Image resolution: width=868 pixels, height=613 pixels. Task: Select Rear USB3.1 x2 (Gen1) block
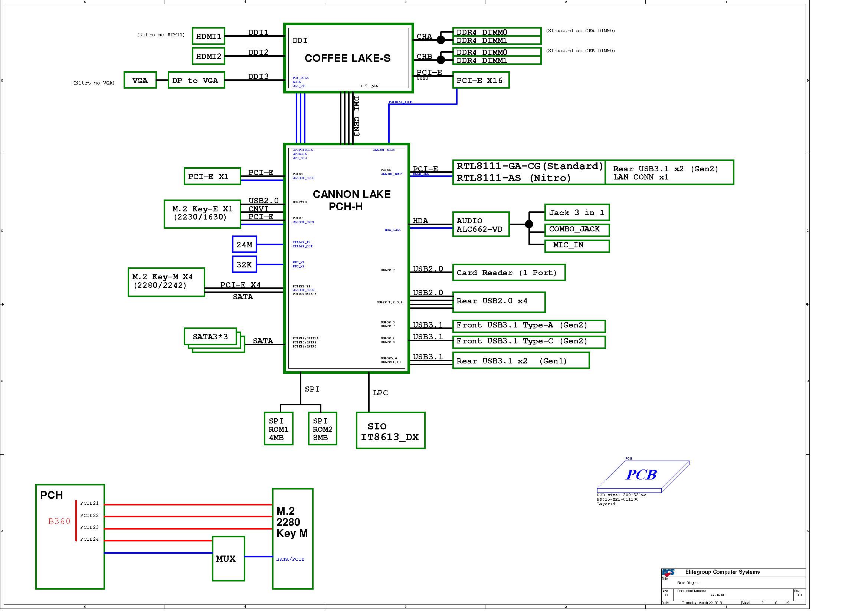(521, 360)
